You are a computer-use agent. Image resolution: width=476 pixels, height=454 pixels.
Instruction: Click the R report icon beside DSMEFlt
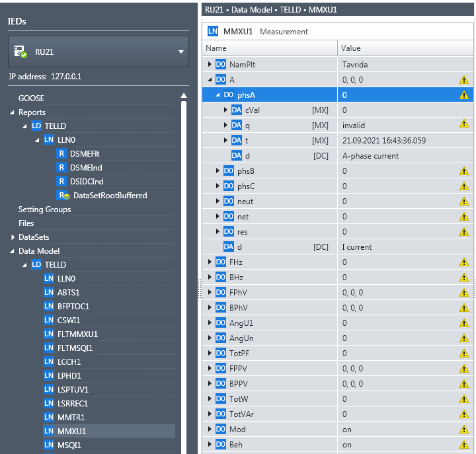coord(62,153)
